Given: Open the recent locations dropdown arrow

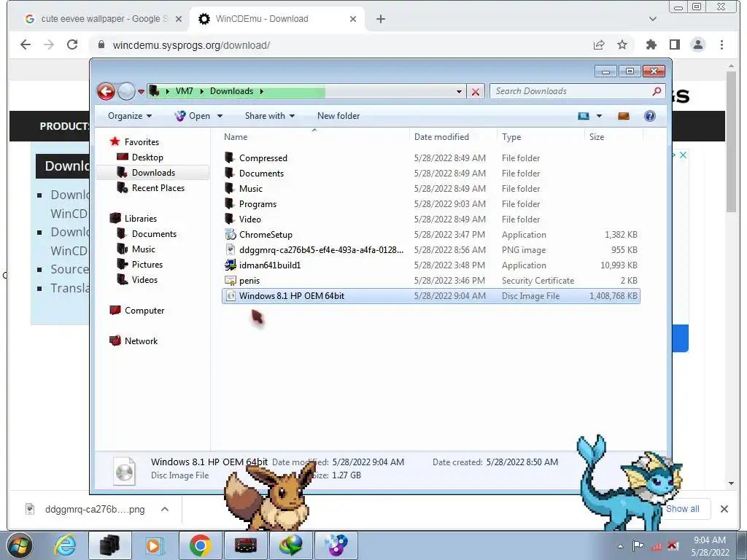Looking at the screenshot, I should pos(141,91).
